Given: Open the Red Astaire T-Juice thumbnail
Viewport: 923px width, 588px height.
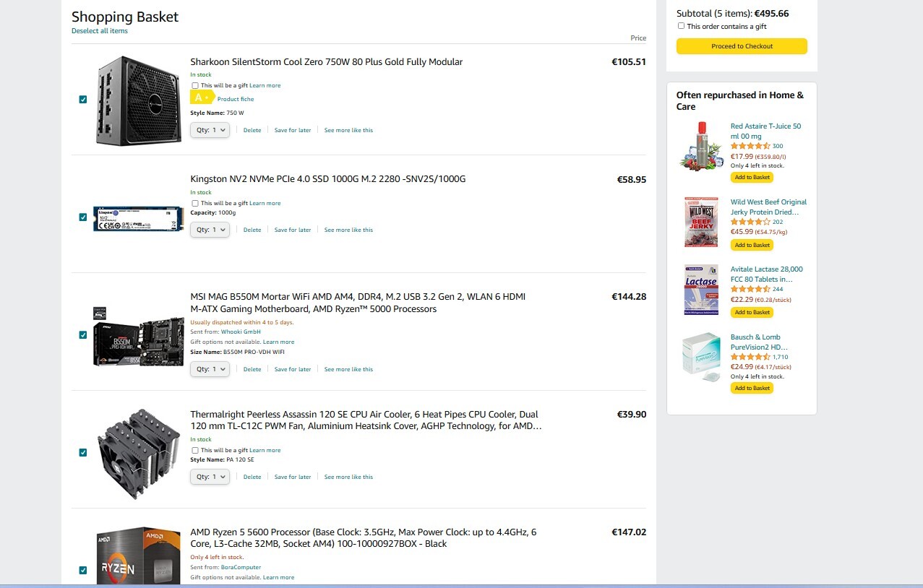Looking at the screenshot, I should 701,146.
